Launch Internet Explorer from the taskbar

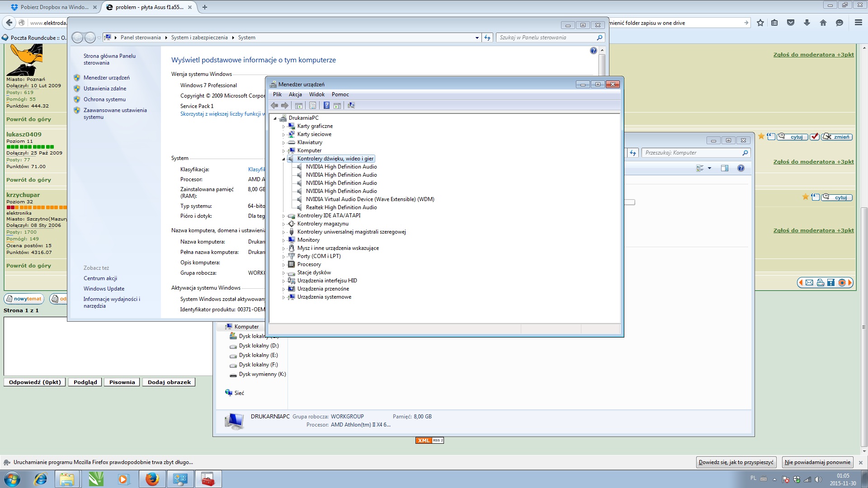[x=41, y=479]
